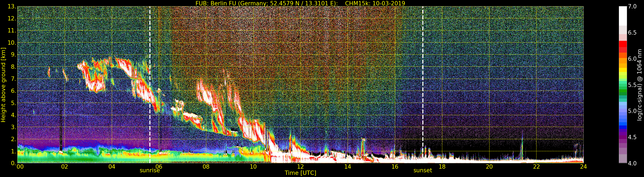The image size is (644, 177).
Task: Click time axis tick label '22'
Action: (x=536, y=167)
